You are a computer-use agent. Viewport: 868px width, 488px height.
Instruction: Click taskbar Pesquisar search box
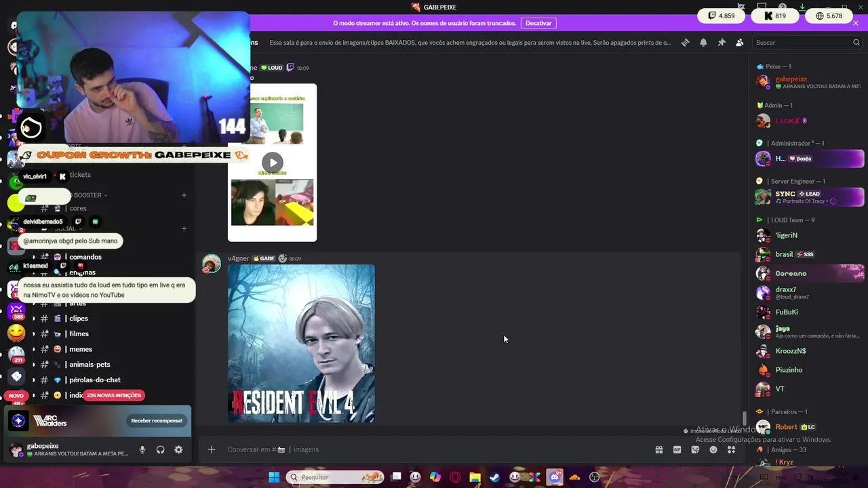pos(335,477)
